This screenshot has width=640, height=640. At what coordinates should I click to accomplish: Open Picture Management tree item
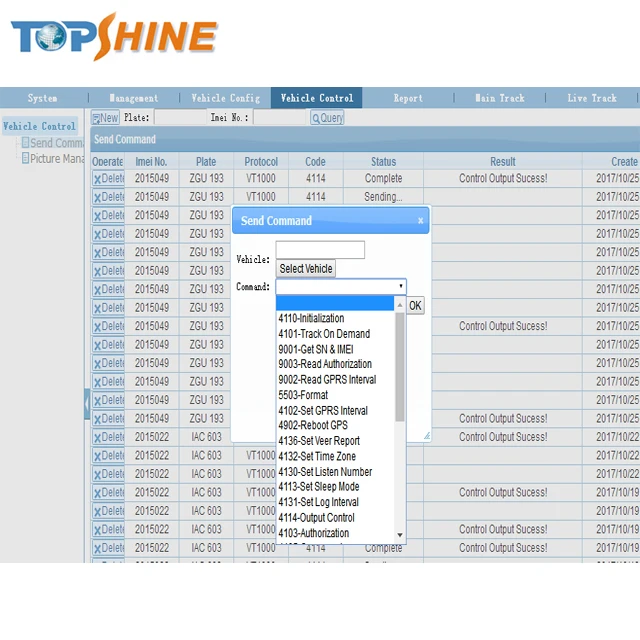pos(55,158)
